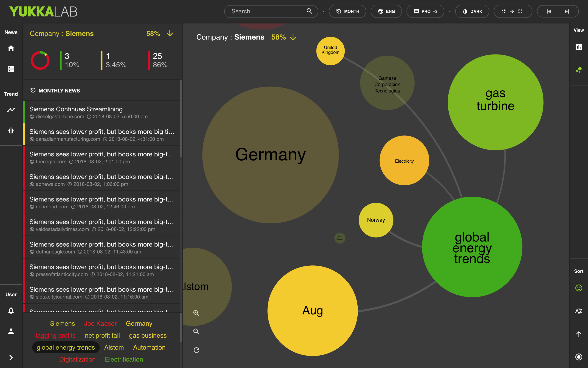
Task: Sort bubbles alphabetically A-Z
Action: 579,311
